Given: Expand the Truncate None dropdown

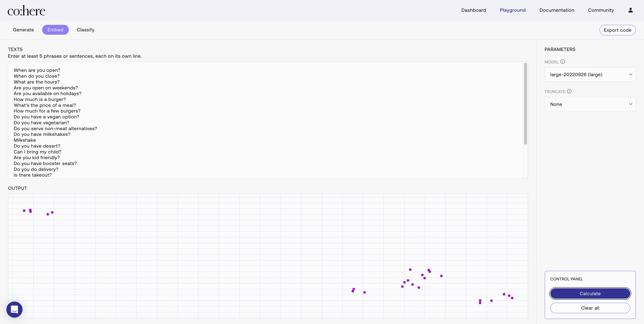Looking at the screenshot, I should [x=590, y=104].
